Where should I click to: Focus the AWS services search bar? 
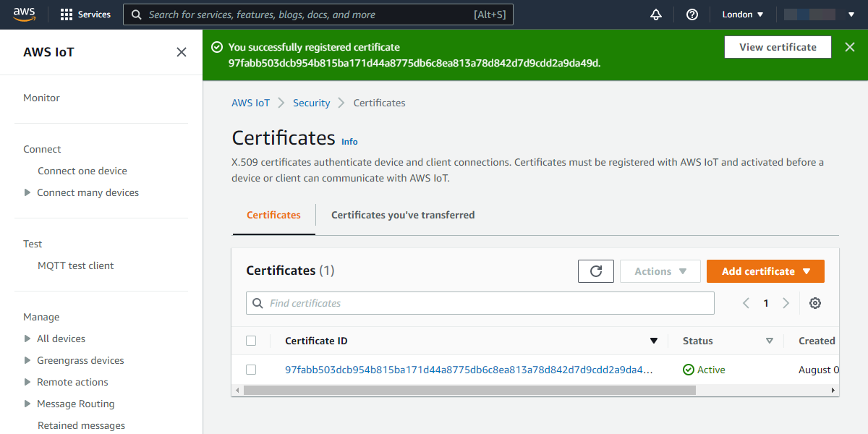click(x=318, y=14)
